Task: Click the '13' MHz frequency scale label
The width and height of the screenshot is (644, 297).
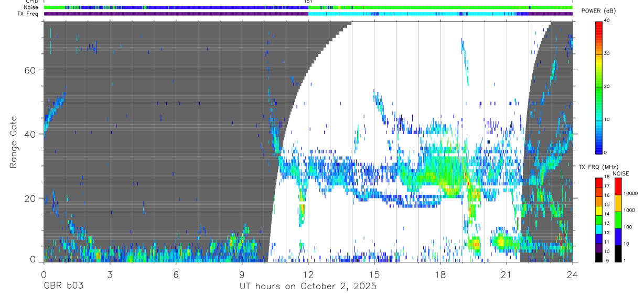Action: point(607,223)
